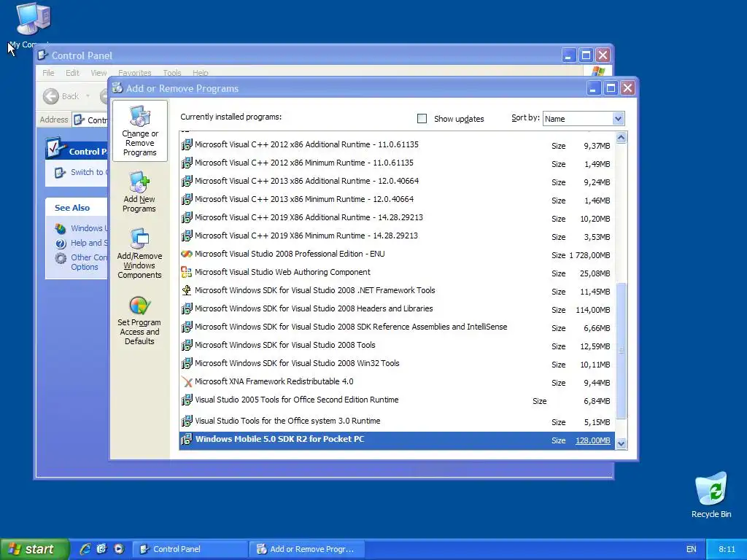Screen dimensions: 747x560
Task: Open View menu in Control Panel window
Action: coord(98,73)
